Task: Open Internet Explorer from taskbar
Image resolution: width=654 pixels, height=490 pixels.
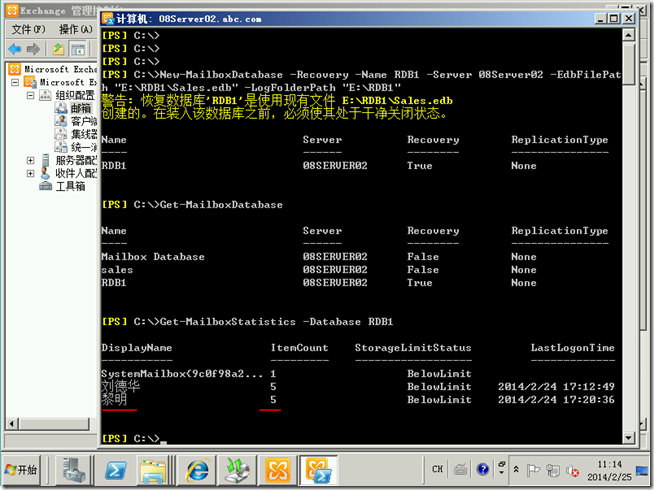Action: point(197,471)
